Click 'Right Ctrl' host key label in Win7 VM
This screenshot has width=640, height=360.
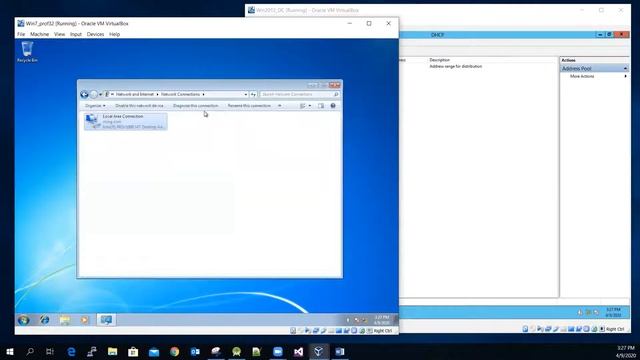coord(382,331)
